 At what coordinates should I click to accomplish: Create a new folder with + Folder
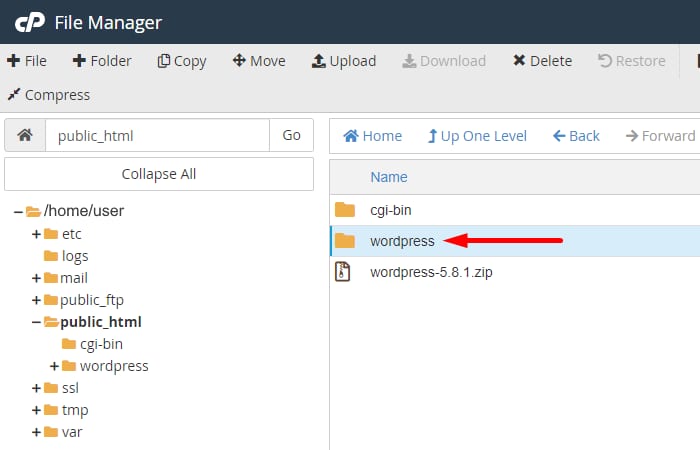[x=102, y=61]
